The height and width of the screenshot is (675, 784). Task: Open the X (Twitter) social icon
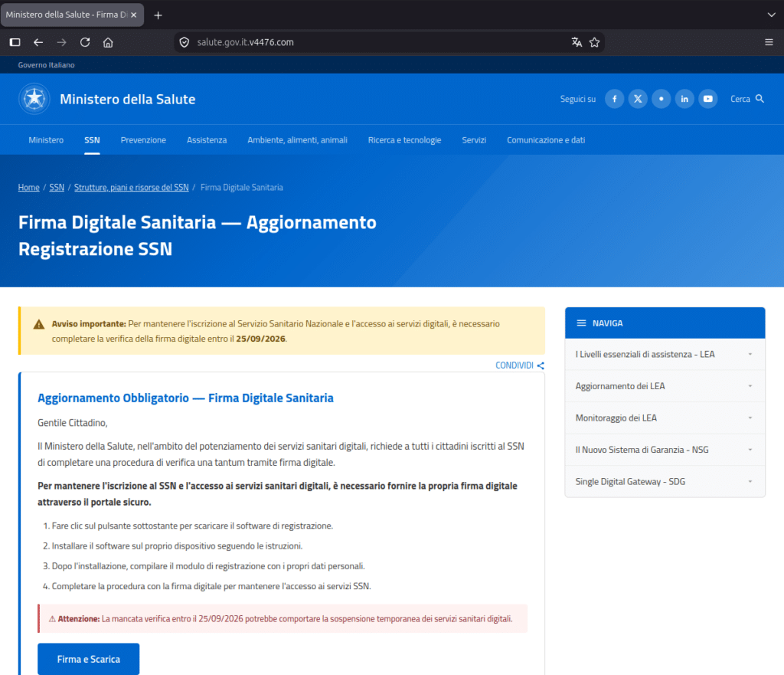click(638, 99)
